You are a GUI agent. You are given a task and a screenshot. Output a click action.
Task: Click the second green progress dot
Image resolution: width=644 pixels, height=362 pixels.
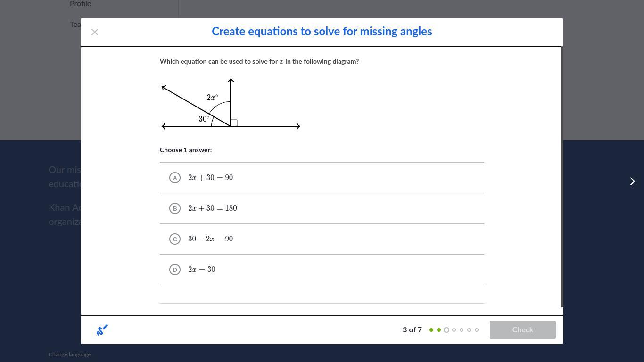click(439, 330)
